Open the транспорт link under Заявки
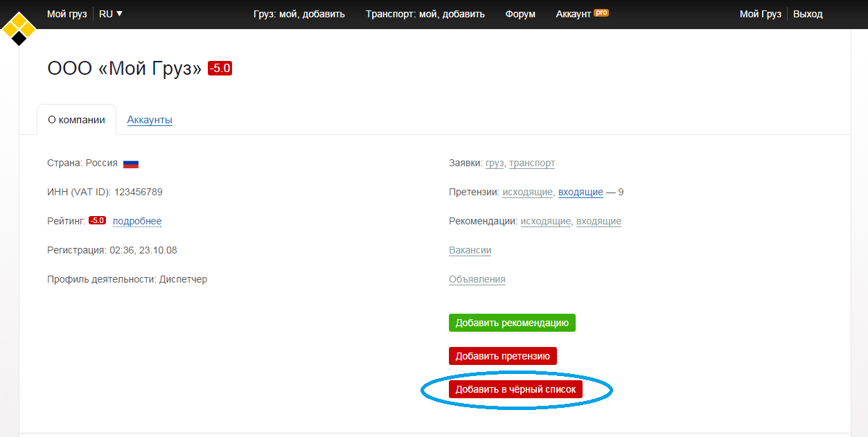 (532, 163)
